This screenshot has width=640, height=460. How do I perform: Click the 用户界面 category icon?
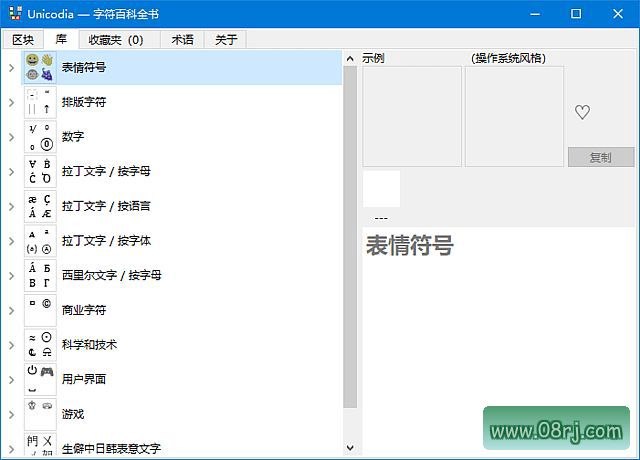tap(40, 380)
